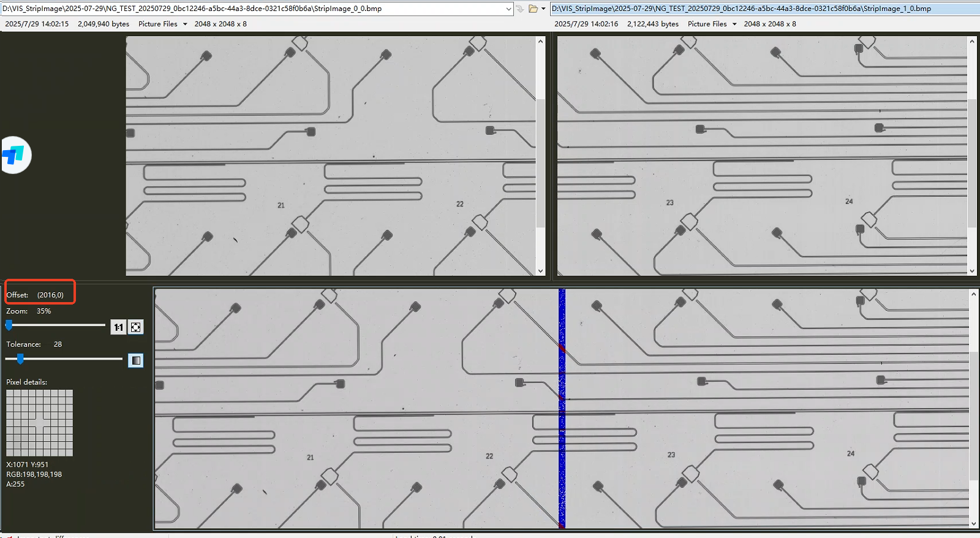Click the left image pane scroll down arrow

point(540,271)
